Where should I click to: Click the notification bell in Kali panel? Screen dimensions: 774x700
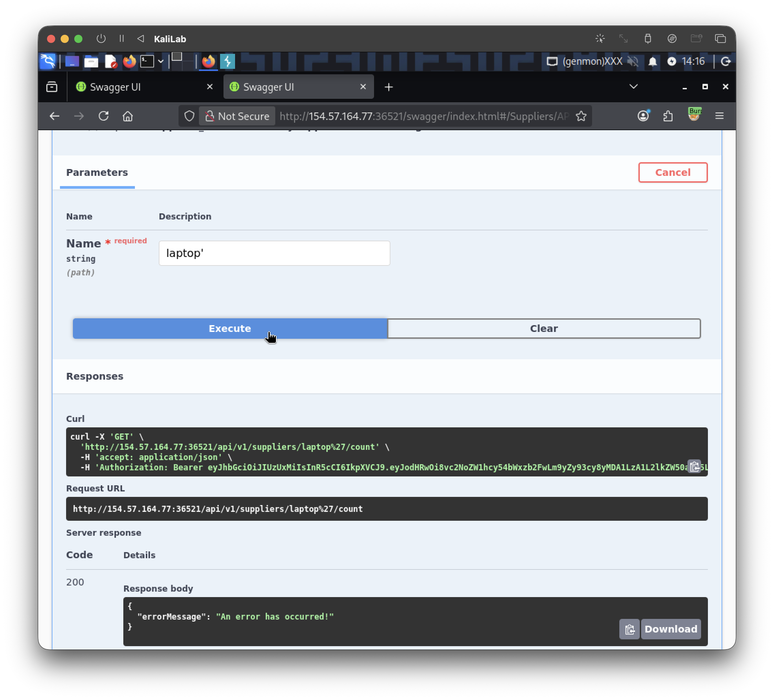[x=652, y=61]
